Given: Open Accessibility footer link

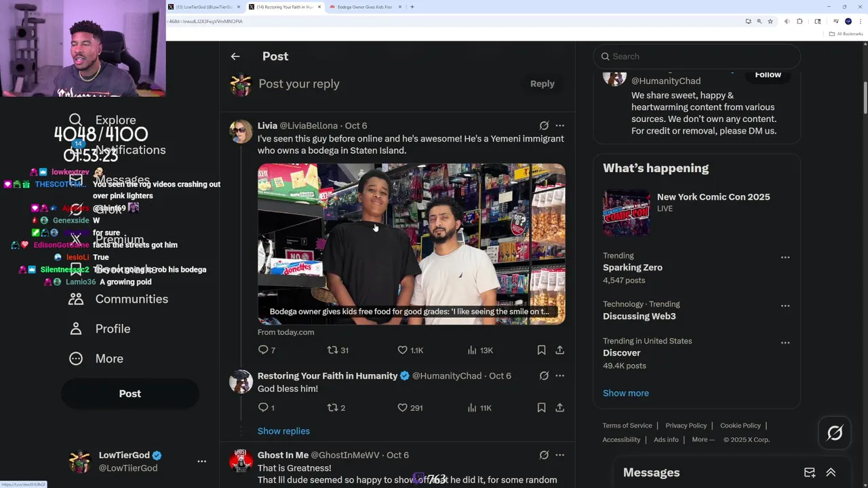Looking at the screenshot, I should [621, 440].
